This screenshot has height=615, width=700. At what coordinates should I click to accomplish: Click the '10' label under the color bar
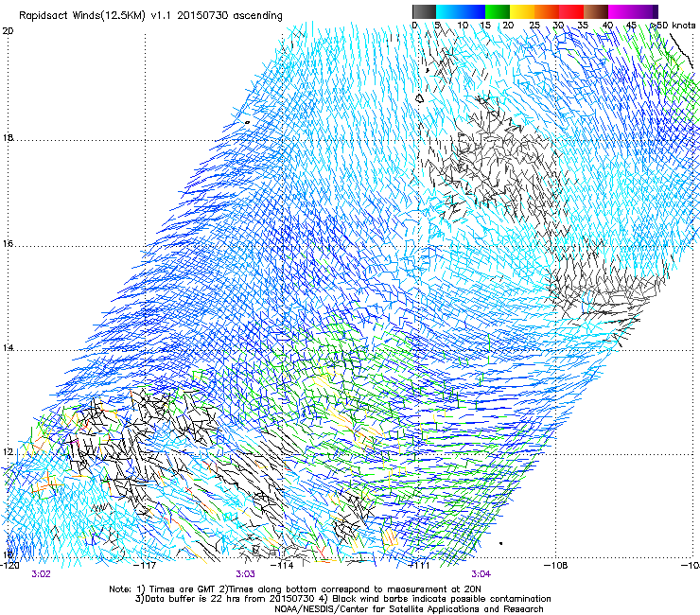pyautogui.click(x=463, y=26)
